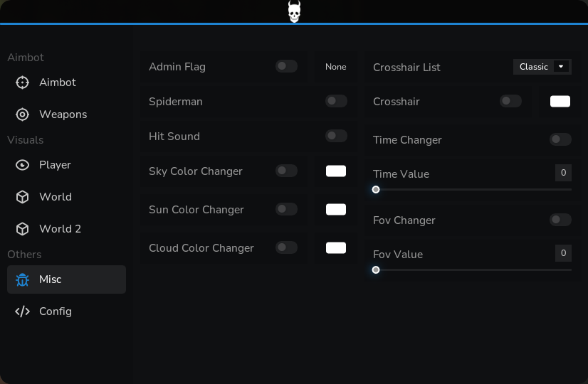
Task: Click the Time Value slider handle
Action: [x=376, y=190]
